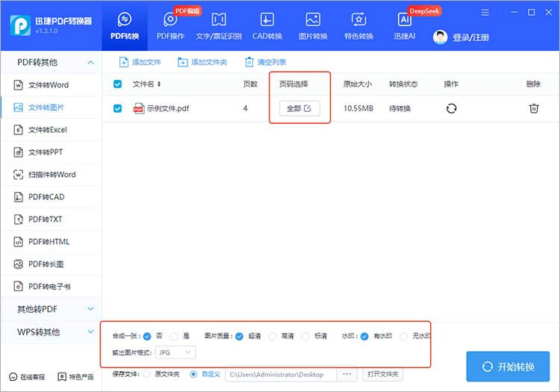
Task: Delete 示例文件.pdf with trash icon
Action: click(534, 108)
